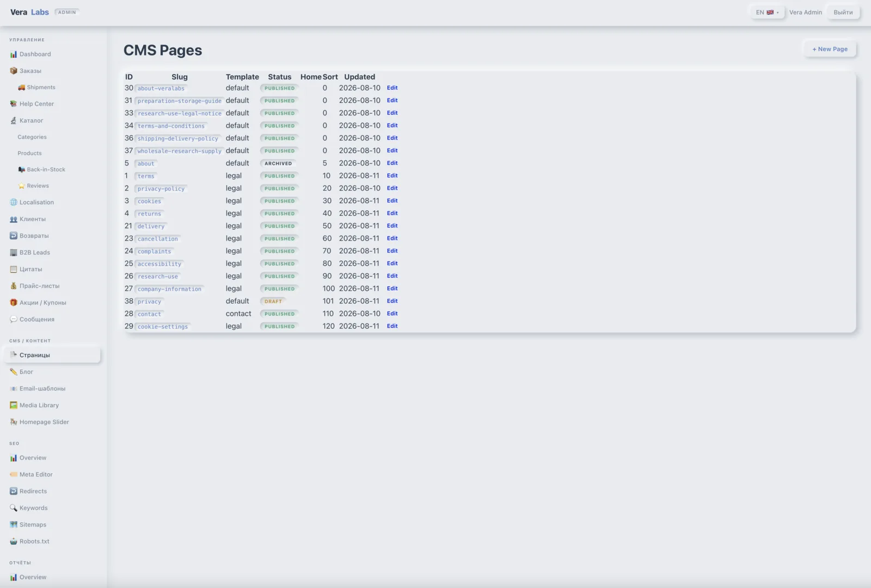871x588 pixels.
Task: Click the Localisation globe icon
Action: pos(14,203)
